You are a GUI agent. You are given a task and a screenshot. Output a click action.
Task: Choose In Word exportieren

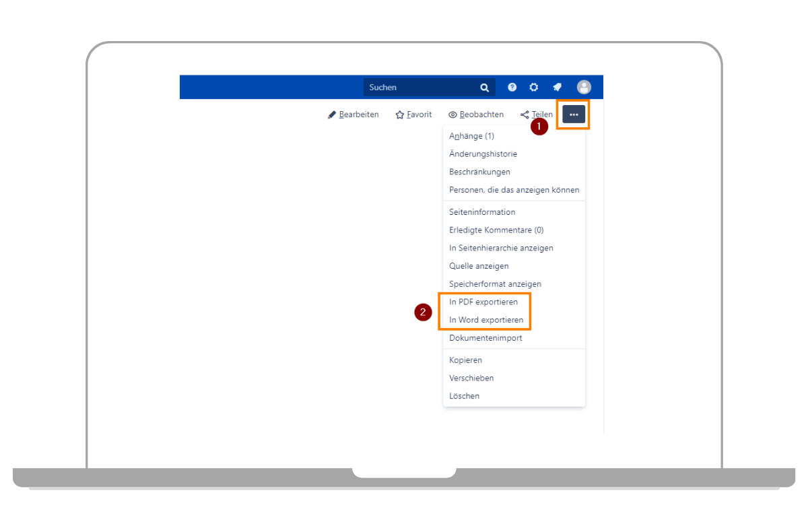coord(486,320)
